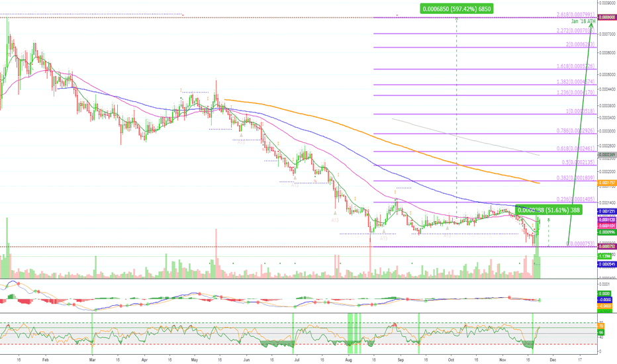The image size is (617, 364).
Task: Click the 0(0.0000753) Fibonacci base label
Action: (581, 244)
